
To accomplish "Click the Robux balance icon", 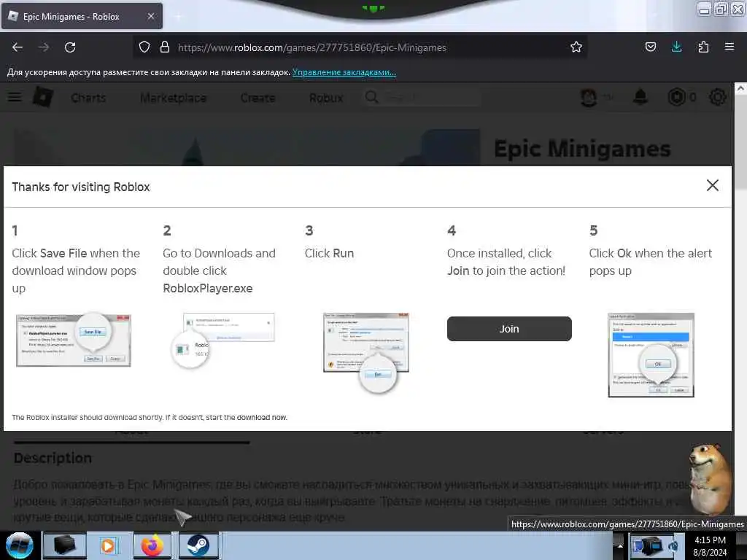I will tap(676, 97).
